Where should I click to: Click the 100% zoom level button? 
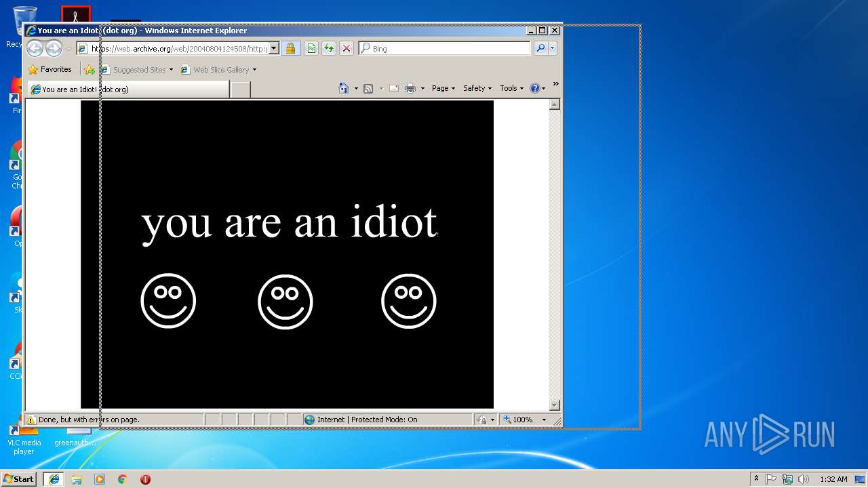tap(518, 420)
